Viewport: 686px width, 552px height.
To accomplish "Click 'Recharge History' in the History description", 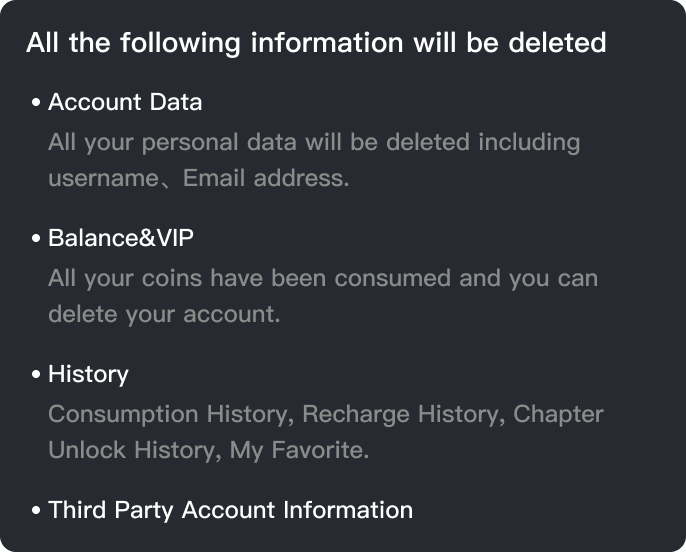I will [x=400, y=415].
